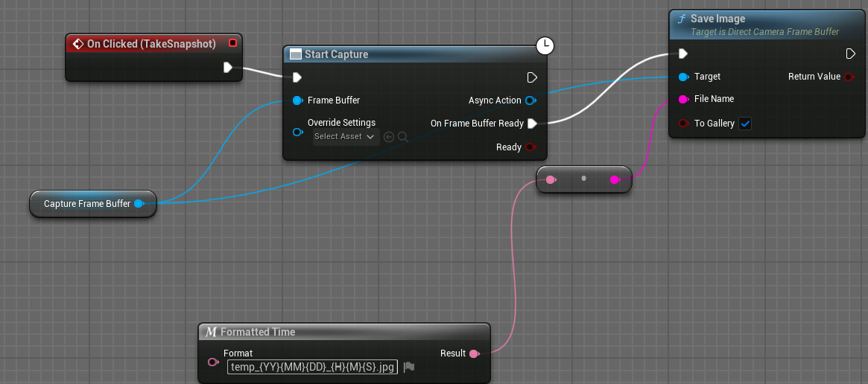This screenshot has width=868, height=384.
Task: Select the Capture Frame Buffer variable node
Action: [87, 204]
